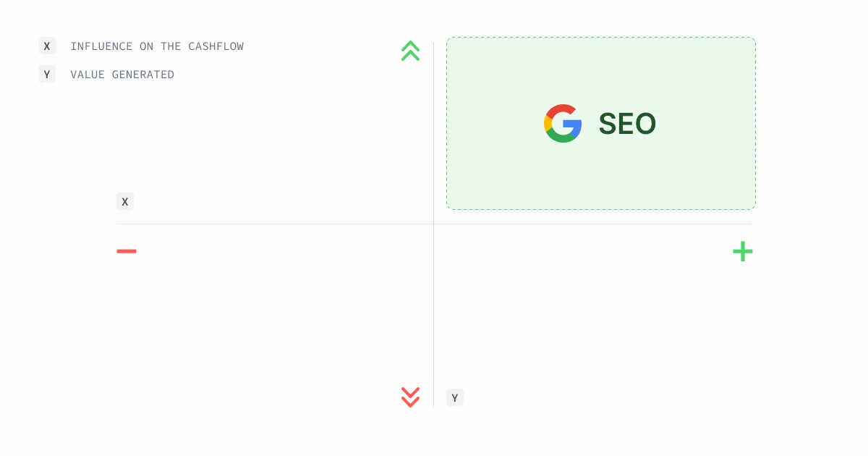The width and height of the screenshot is (868, 456).
Task: Click the "Influence on the cashflow" label
Action: [x=157, y=46]
